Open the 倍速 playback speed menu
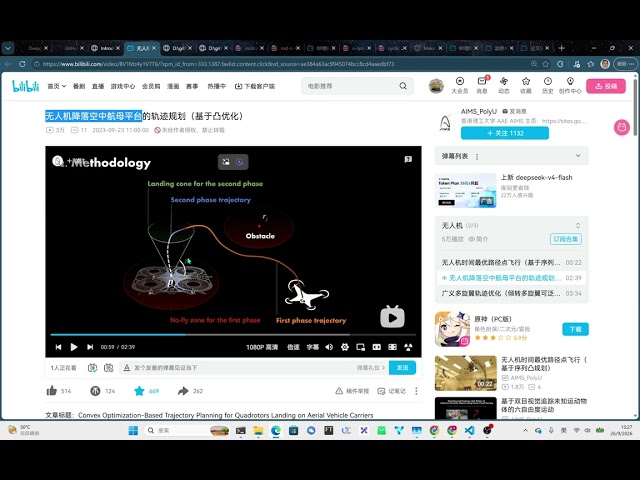Viewport: 640px width, 480px height. tap(293, 347)
